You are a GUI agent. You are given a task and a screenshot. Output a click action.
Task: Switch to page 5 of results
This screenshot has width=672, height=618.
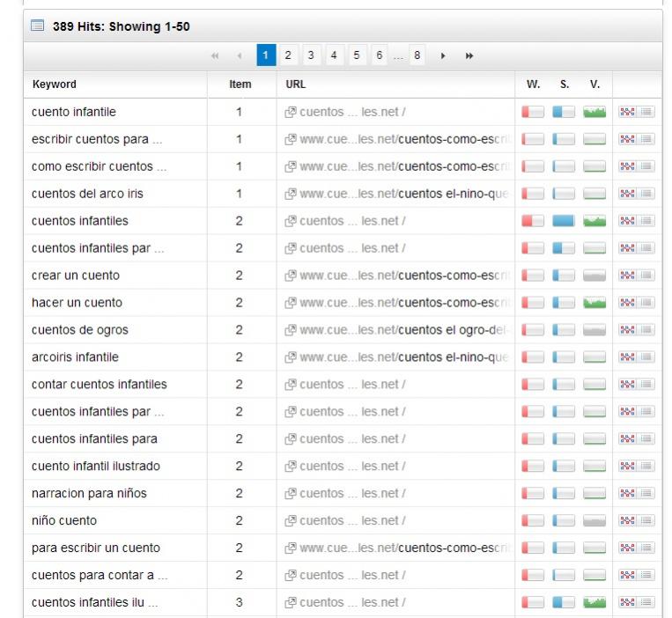tap(357, 56)
